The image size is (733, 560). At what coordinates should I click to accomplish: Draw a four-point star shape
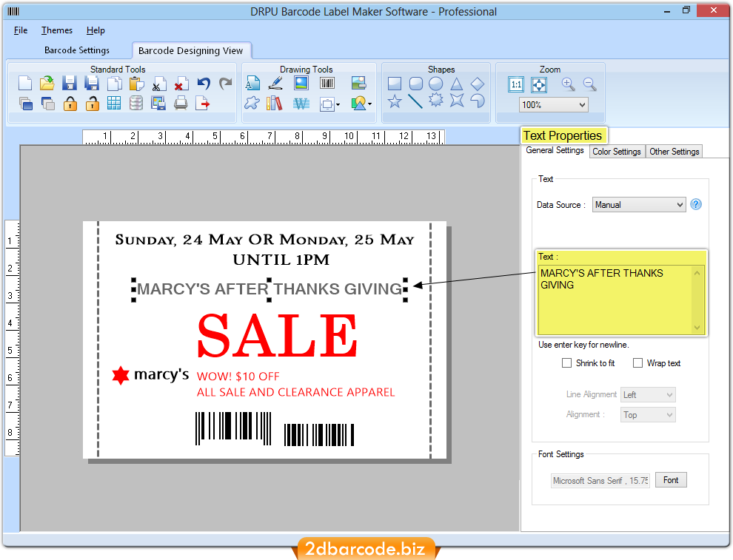coord(457,100)
